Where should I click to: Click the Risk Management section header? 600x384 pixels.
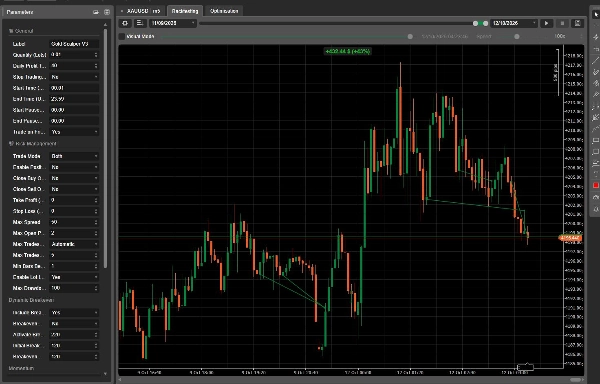pos(33,144)
